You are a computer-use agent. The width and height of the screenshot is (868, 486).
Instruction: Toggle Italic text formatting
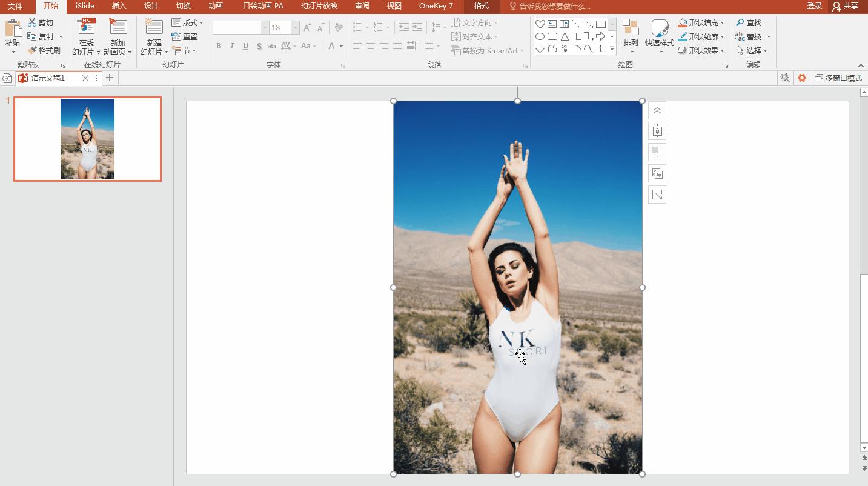click(232, 46)
